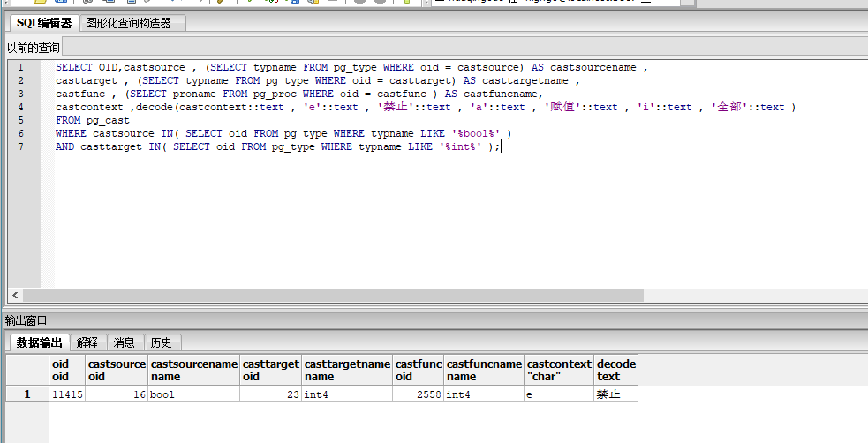Click the cell containing 11415
868x443 pixels.
(x=67, y=394)
